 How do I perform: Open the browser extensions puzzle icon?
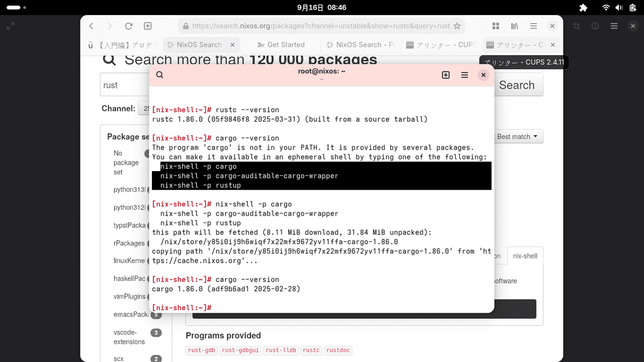584,8
